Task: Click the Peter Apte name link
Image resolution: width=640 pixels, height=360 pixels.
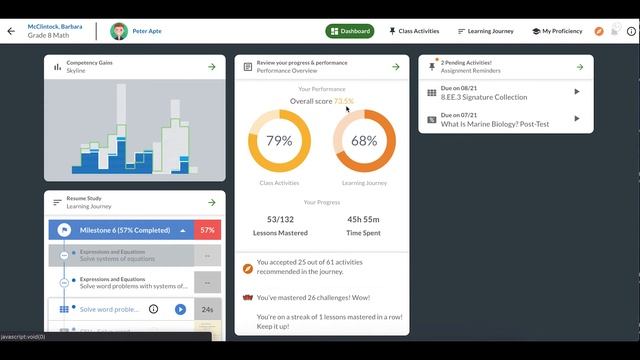Action: click(x=147, y=31)
